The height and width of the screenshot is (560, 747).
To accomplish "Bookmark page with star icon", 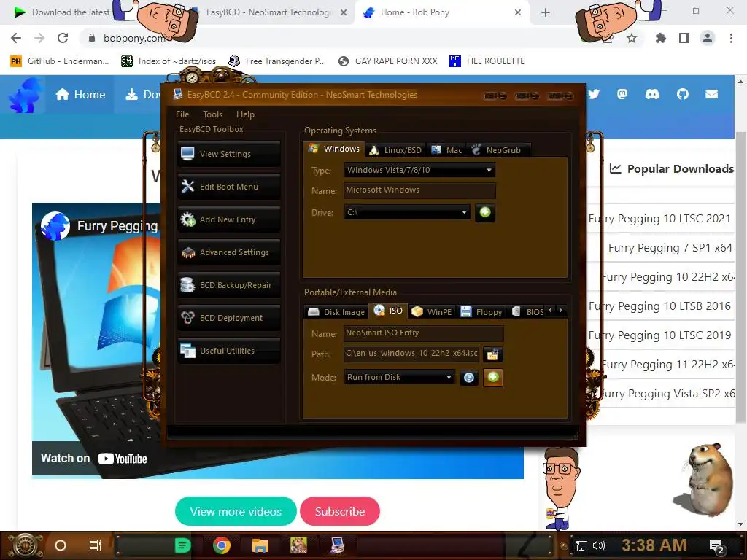I will point(632,38).
